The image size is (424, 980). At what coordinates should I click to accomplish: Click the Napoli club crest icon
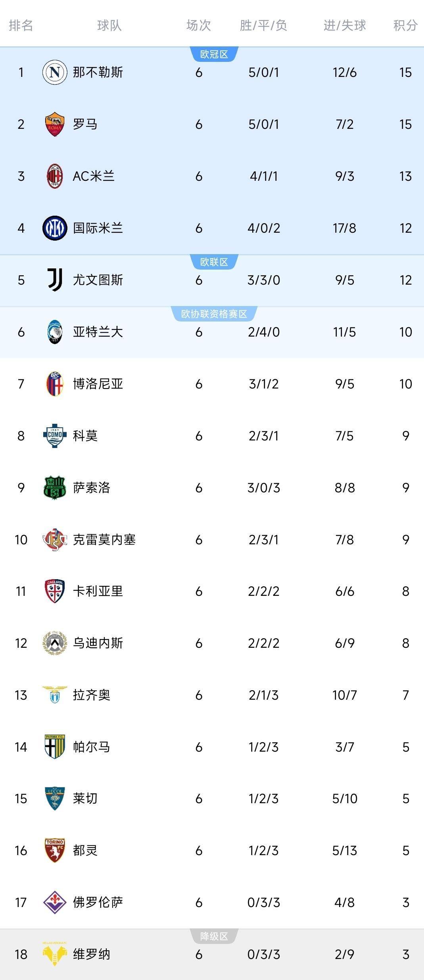[55, 72]
